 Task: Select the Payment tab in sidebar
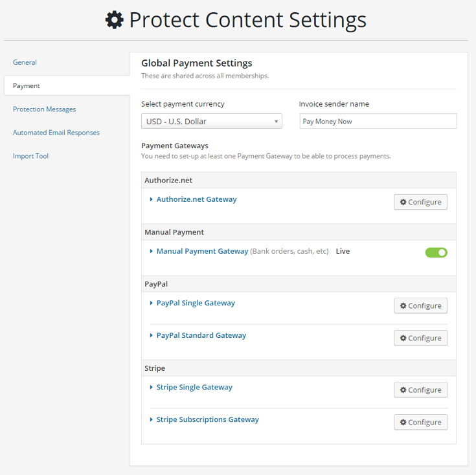coord(27,85)
